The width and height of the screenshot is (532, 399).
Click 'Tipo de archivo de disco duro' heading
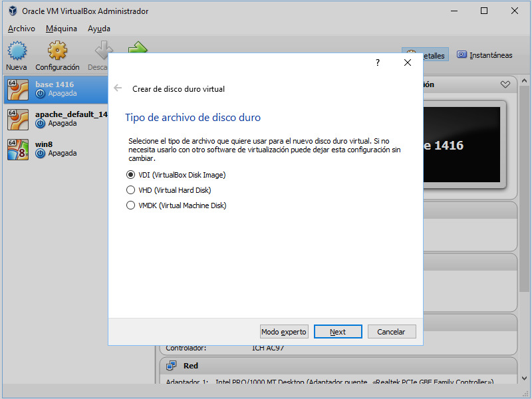pyautogui.click(x=193, y=118)
